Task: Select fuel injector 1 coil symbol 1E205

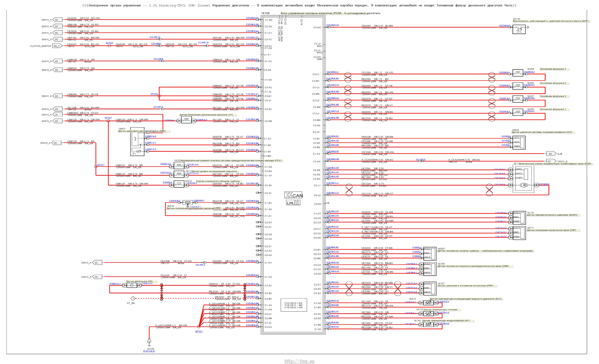Action: click(518, 112)
